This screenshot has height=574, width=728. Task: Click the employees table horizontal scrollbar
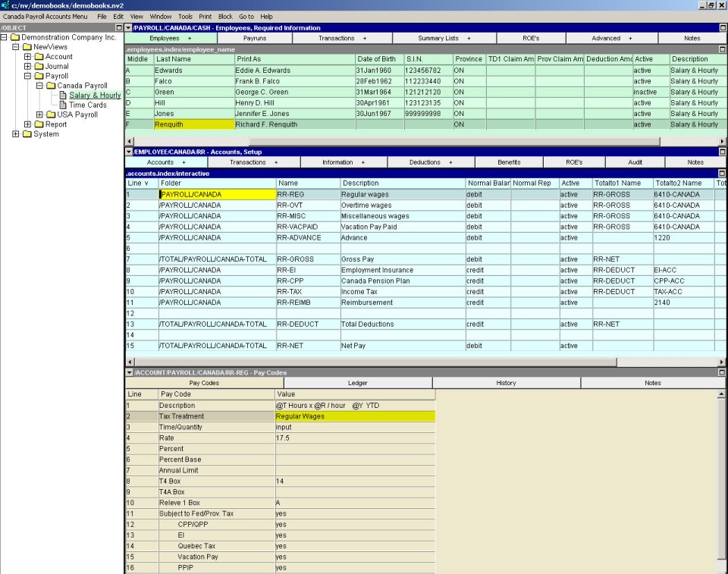pyautogui.click(x=425, y=141)
